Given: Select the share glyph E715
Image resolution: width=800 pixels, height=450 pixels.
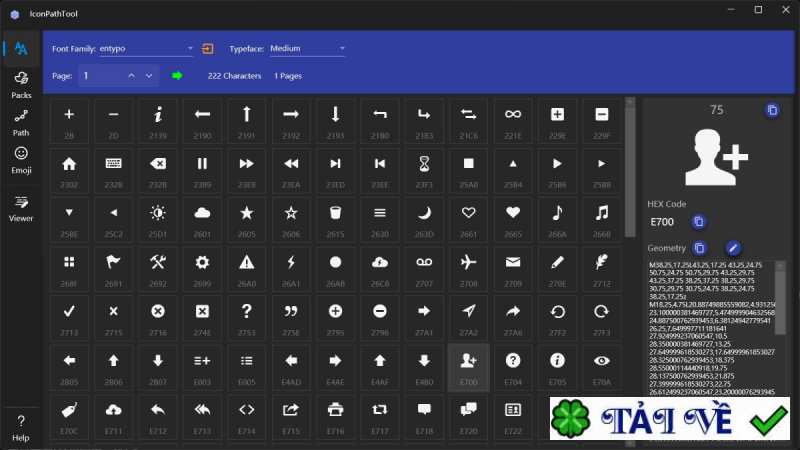Looking at the screenshot, I should tap(291, 416).
